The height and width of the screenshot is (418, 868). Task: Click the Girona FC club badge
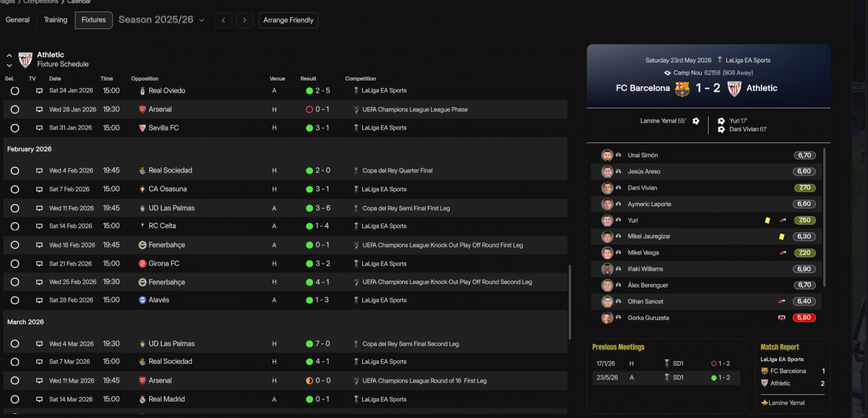[x=142, y=264]
